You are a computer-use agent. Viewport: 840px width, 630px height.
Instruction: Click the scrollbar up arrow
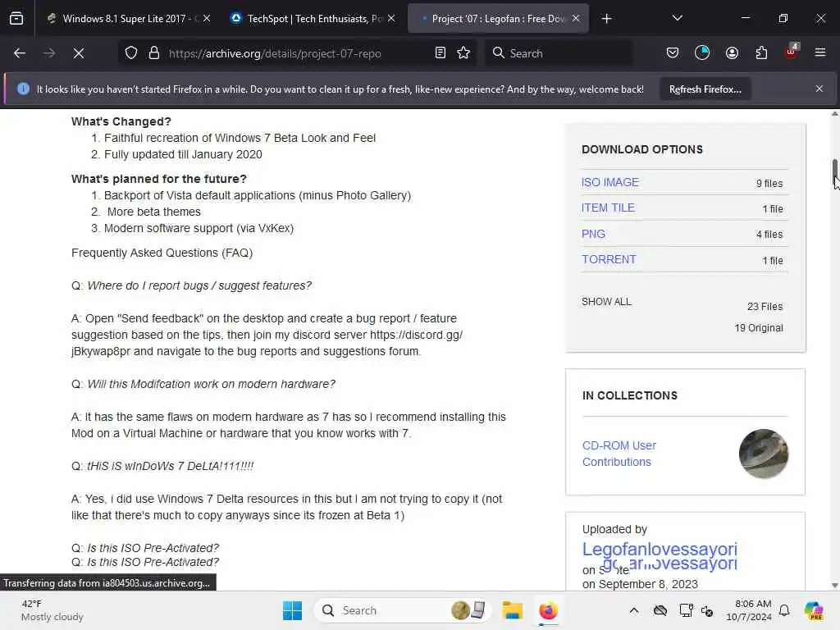pos(834,113)
